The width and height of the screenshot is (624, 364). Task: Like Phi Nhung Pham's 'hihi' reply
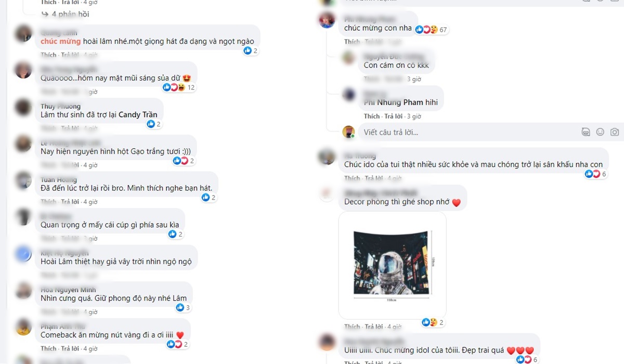[372, 116]
